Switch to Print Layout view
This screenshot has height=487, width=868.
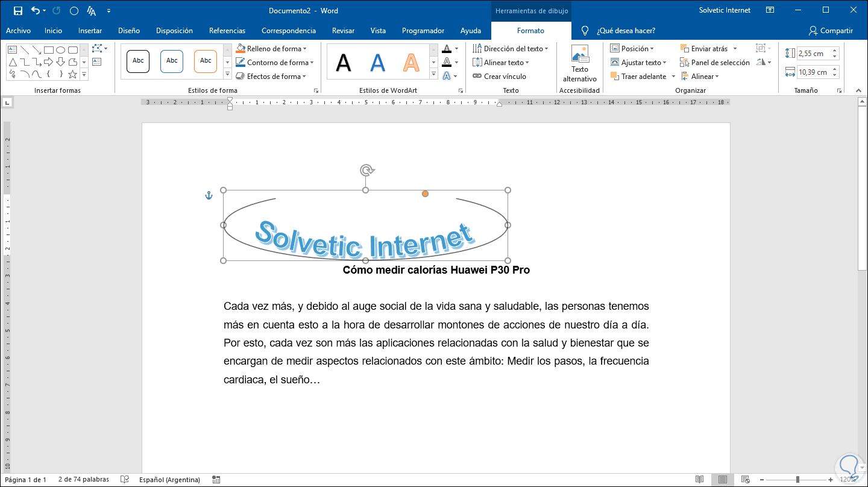(x=722, y=480)
